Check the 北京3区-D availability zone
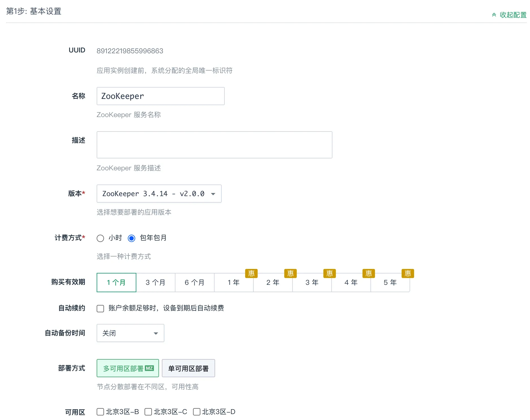Image resolution: width=530 pixels, height=420 pixels. pos(197,412)
